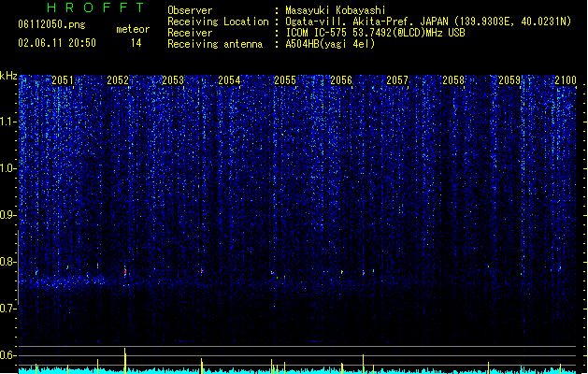
Task: Click the Observer field label
Action: click(190, 10)
